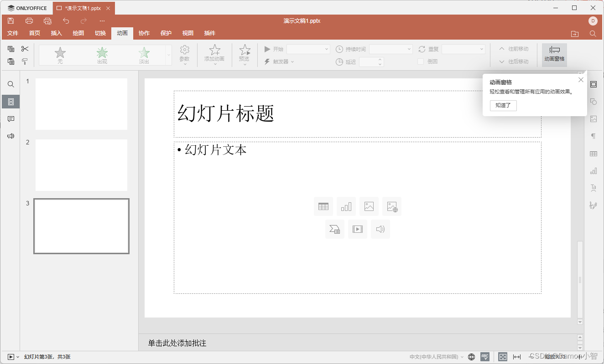The image size is (604, 364).
Task: Open the 参数 (Parameters) dropdown
Action: point(184,55)
